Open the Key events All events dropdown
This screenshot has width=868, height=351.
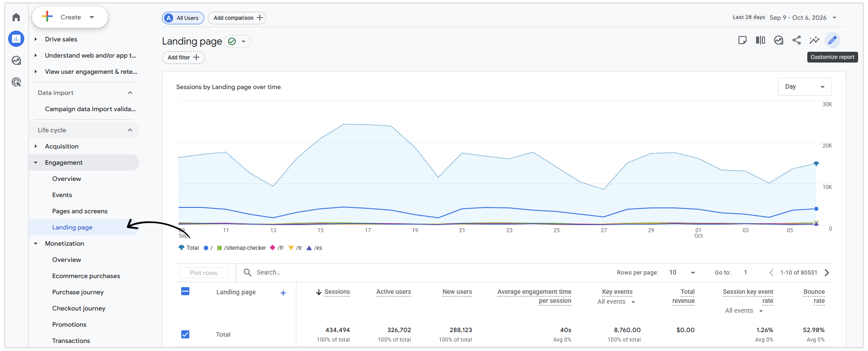point(616,301)
